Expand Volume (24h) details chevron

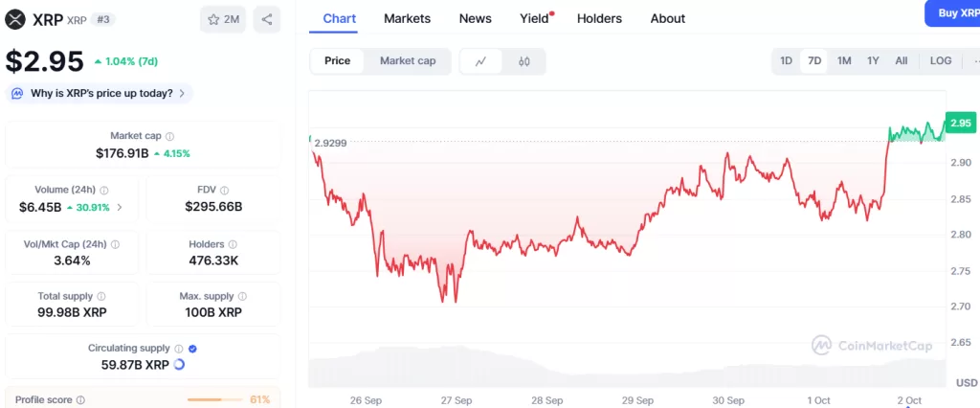pos(120,207)
